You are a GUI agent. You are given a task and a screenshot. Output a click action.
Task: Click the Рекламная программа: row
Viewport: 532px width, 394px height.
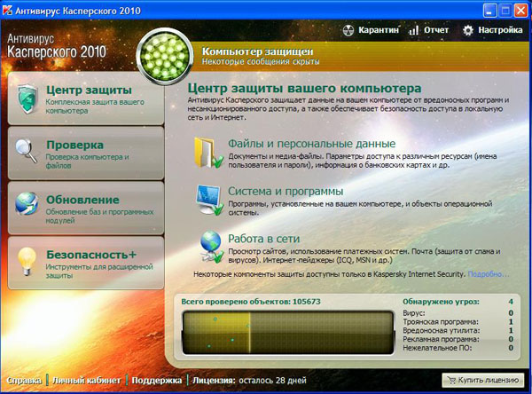pyautogui.click(x=458, y=339)
